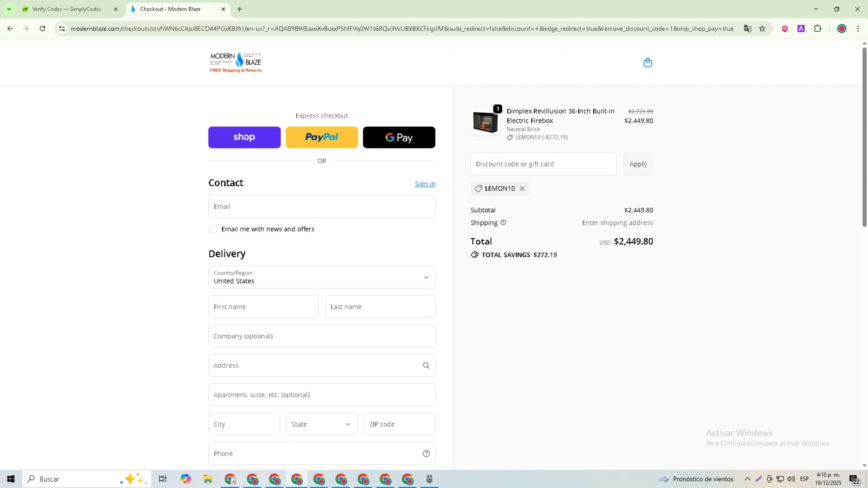
Task: Open the Pronóstico de vientos weather widget
Action: 697,479
